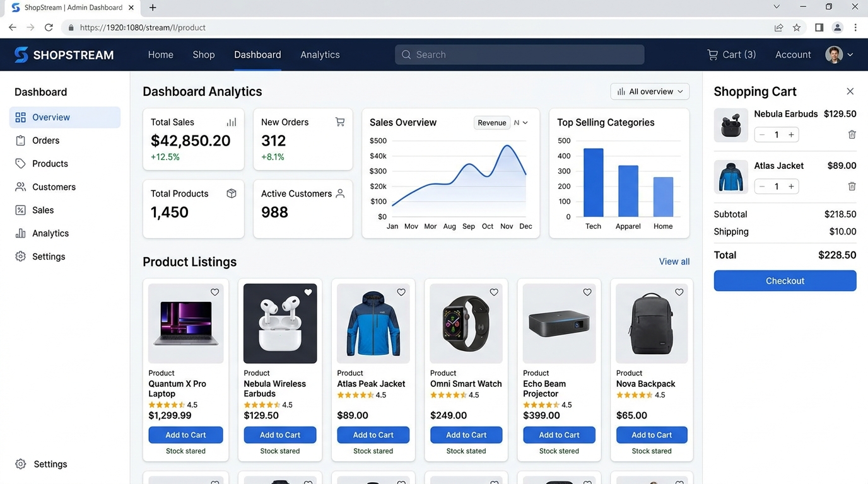The height and width of the screenshot is (484, 868).
Task: Click the cart icon on New Orders card
Action: (340, 122)
